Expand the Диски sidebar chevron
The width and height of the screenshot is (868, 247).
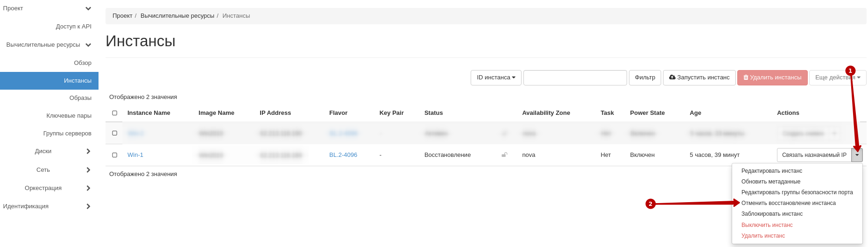coord(88,151)
